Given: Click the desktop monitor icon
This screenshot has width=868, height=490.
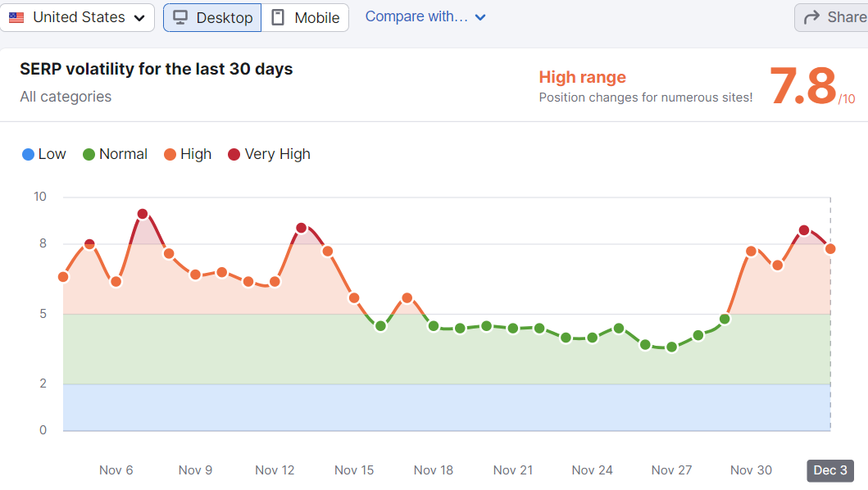Looking at the screenshot, I should (x=181, y=17).
